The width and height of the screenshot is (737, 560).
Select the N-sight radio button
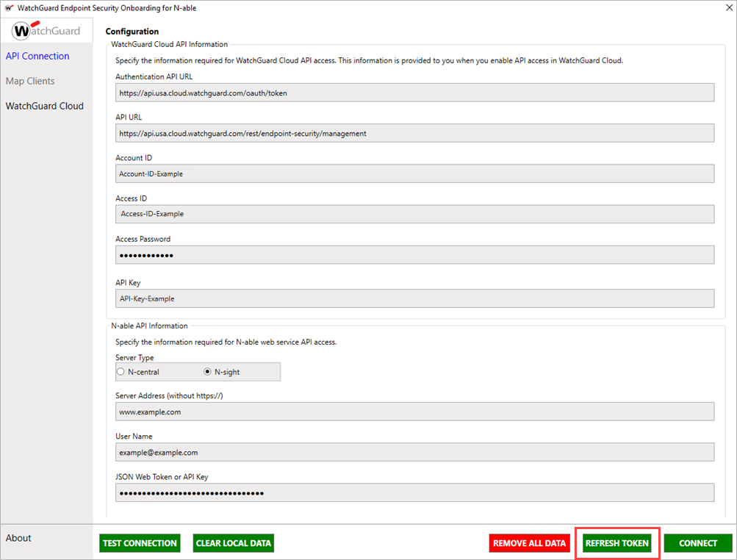[x=209, y=371]
